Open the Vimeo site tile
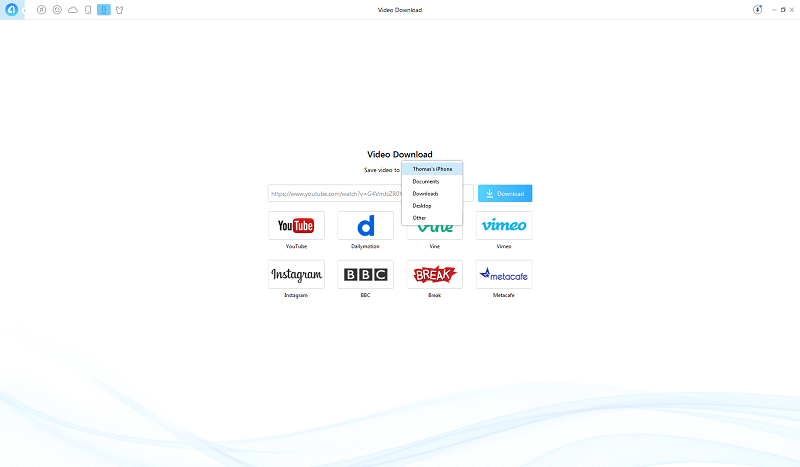800x467 pixels. [x=504, y=226]
